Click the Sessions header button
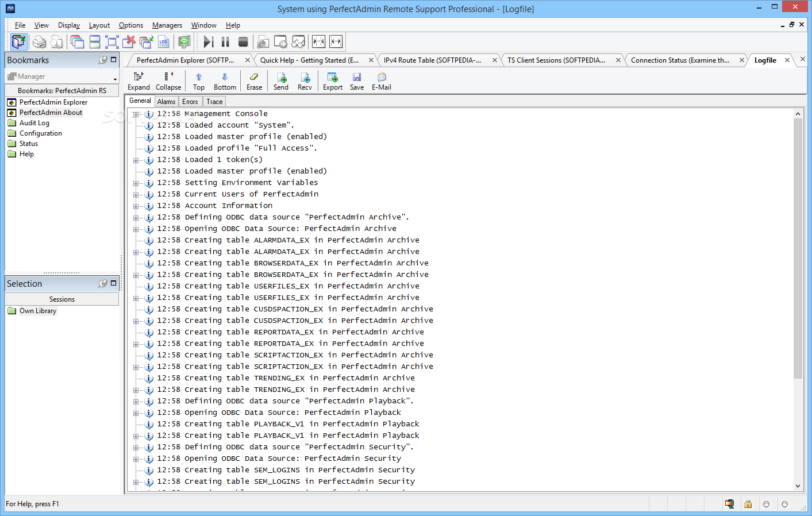This screenshot has width=812, height=516. [x=61, y=299]
